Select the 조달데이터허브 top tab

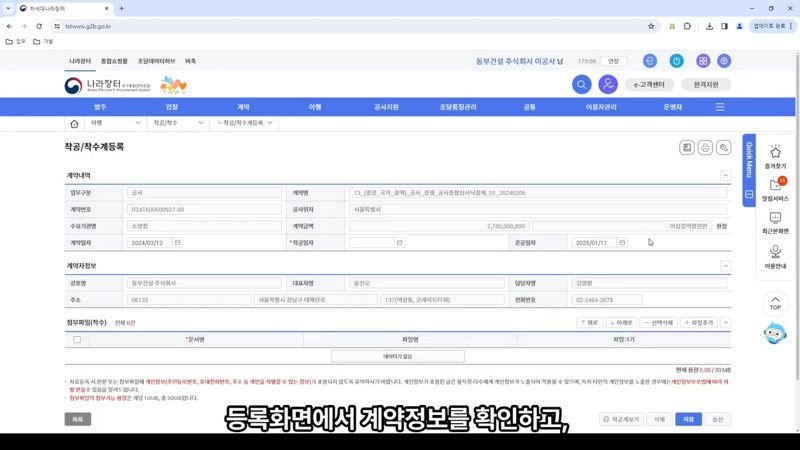coord(156,61)
